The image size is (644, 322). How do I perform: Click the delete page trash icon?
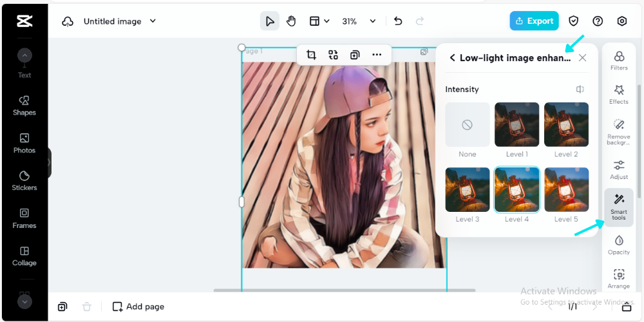pyautogui.click(x=87, y=307)
